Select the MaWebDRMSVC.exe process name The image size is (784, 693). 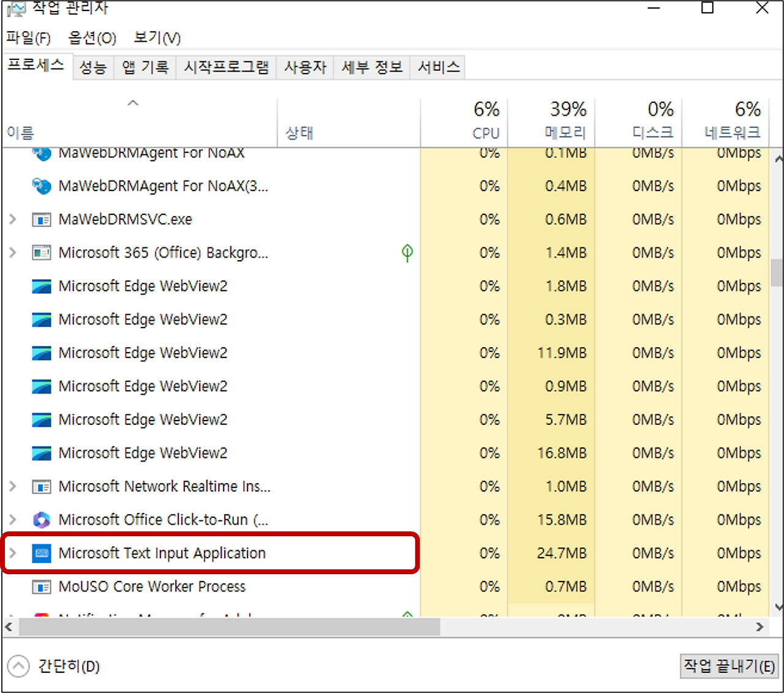125,219
